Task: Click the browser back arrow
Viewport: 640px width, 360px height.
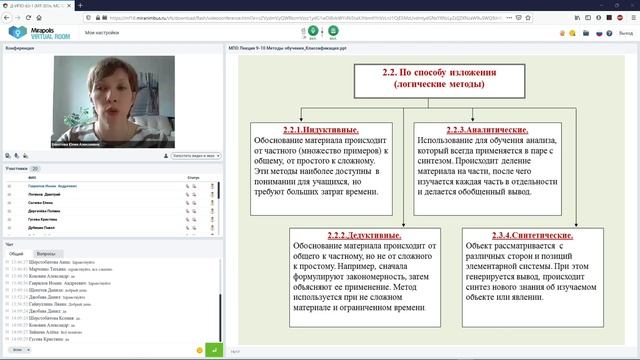Action: pos(7,18)
